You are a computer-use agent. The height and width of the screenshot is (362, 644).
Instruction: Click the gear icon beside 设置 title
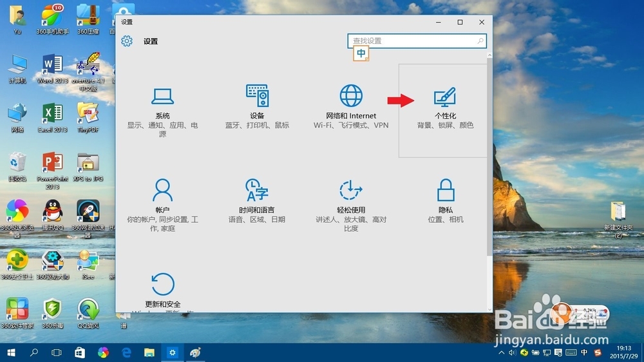coord(127,41)
